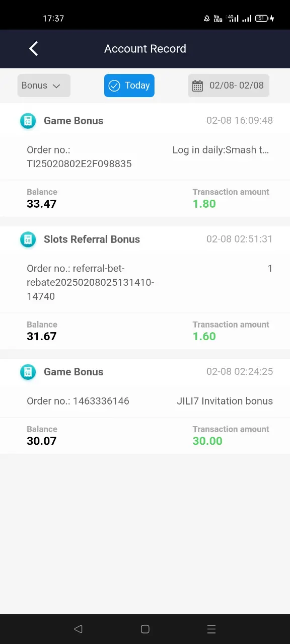Select order TI25020802E2F098835 entry
Image resolution: width=290 pixels, height=644 pixels.
[x=79, y=157]
